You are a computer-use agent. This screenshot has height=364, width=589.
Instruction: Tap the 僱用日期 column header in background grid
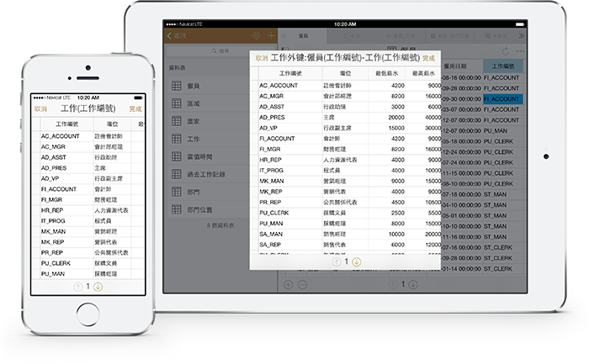pyautogui.click(x=455, y=66)
